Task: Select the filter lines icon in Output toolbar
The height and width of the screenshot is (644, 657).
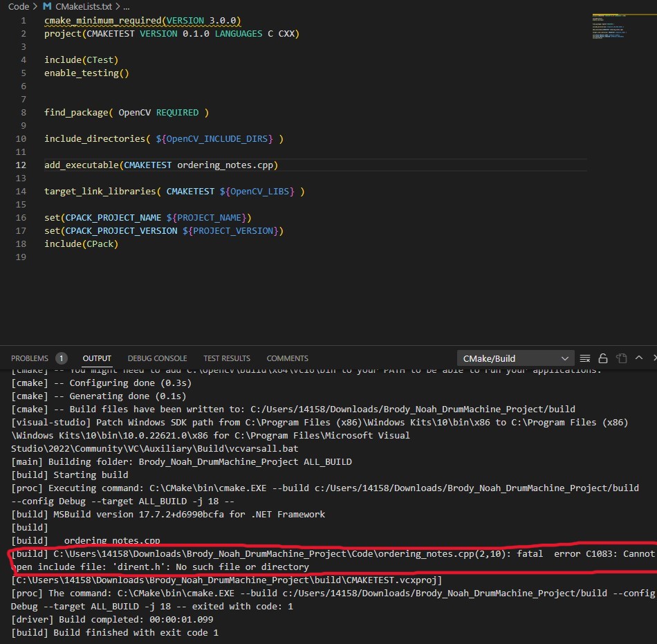Action: click(583, 358)
